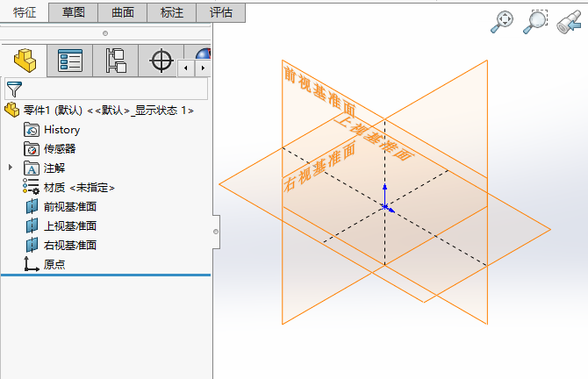Switch to the 特征 tab
The width and height of the screenshot is (588, 379).
point(25,12)
